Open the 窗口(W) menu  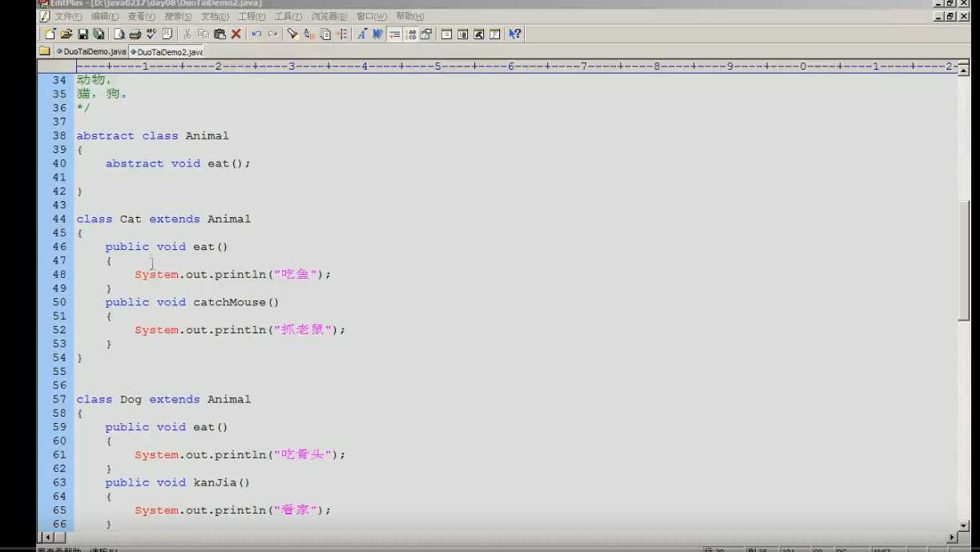click(x=372, y=16)
